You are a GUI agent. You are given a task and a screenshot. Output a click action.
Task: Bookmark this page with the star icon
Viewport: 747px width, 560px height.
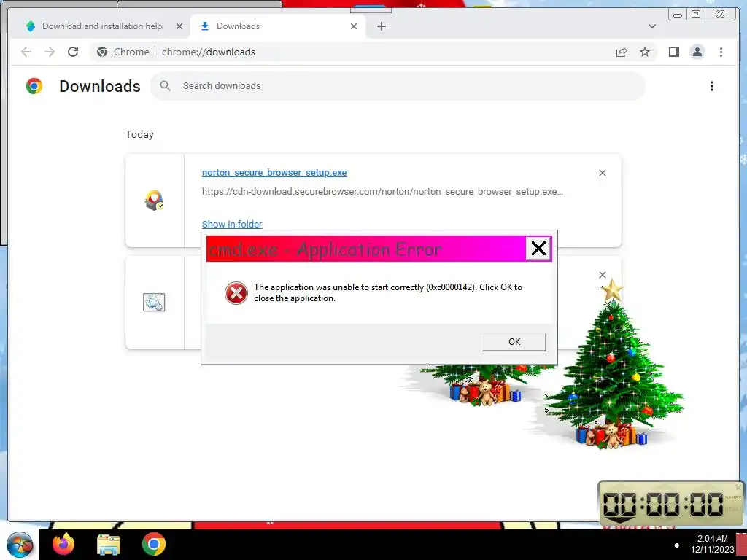point(645,52)
